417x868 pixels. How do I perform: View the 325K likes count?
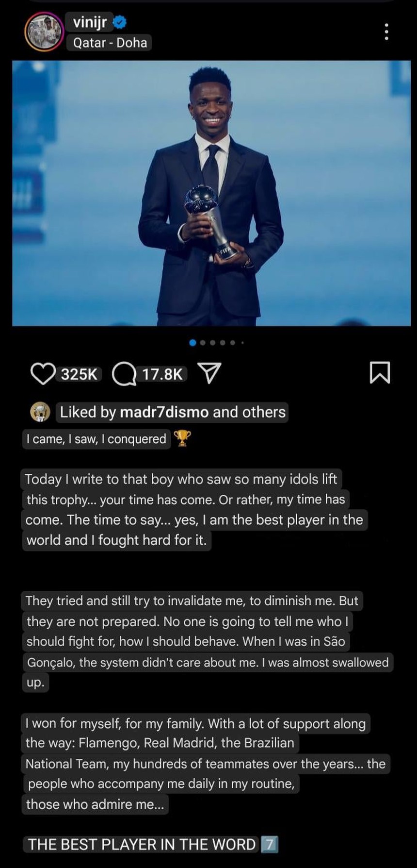point(79,374)
